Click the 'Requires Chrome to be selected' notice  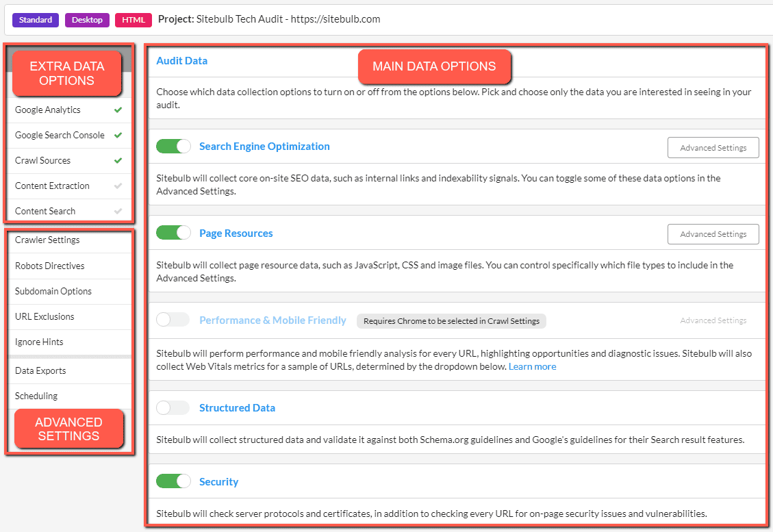(x=451, y=321)
